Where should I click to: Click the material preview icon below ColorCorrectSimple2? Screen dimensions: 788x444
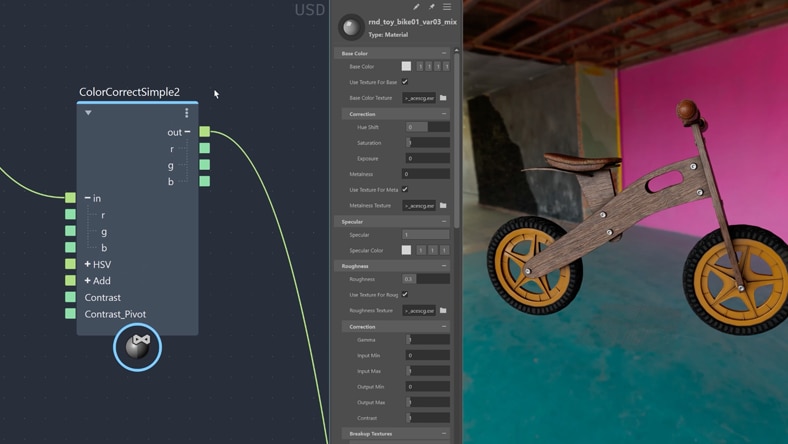tap(137, 347)
